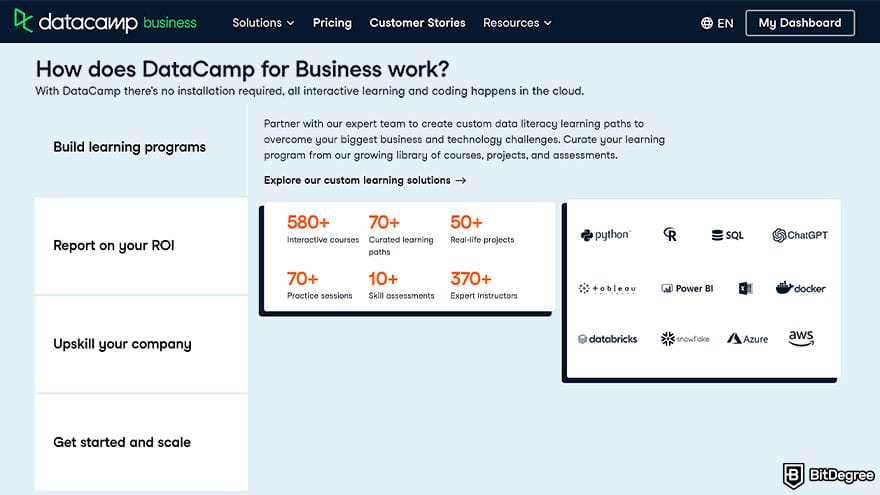Click the Azure logo
This screenshot has width=880, height=495.
point(748,338)
